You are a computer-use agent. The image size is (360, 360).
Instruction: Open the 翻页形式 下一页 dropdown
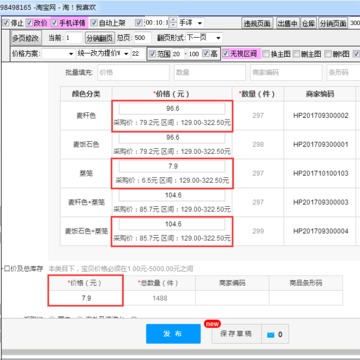[x=204, y=38]
